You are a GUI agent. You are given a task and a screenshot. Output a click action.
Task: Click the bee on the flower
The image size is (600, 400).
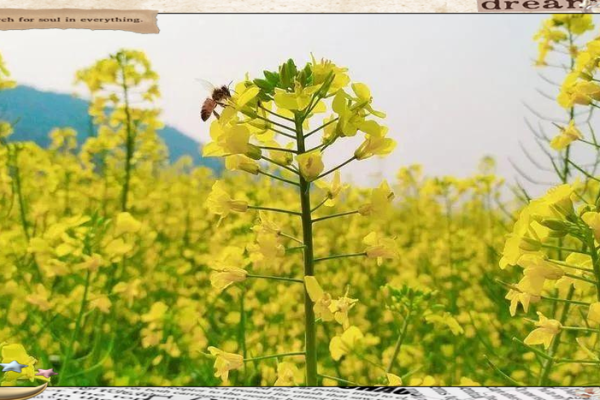pyautogui.click(x=214, y=101)
